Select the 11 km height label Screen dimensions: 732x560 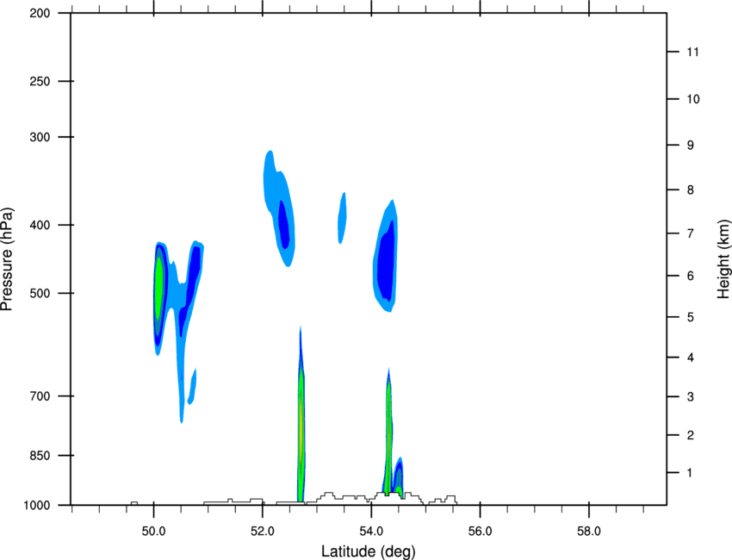(693, 52)
